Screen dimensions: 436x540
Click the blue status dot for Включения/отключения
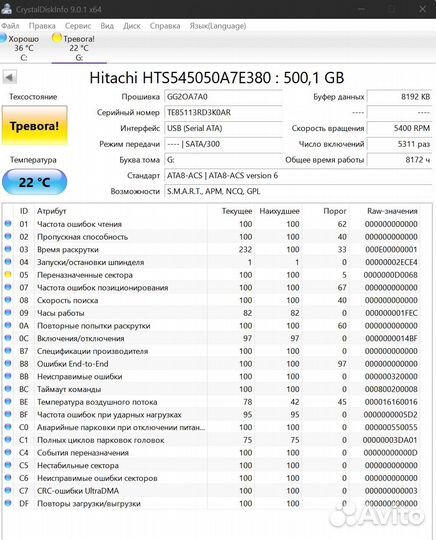8,338
